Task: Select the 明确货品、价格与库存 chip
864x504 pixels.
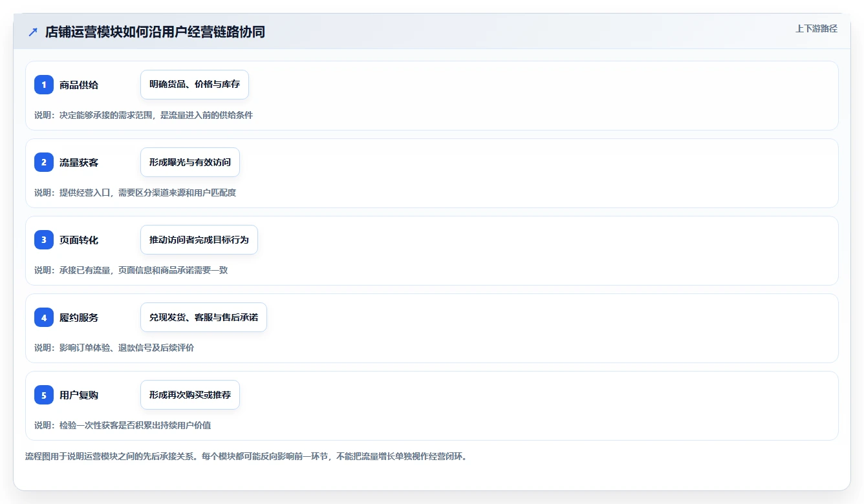Action: (x=195, y=85)
